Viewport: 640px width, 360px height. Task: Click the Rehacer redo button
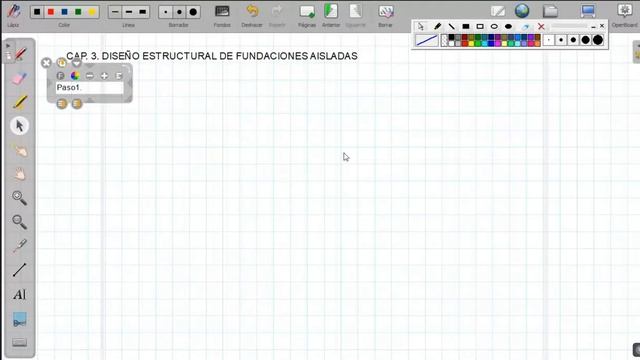(278, 11)
